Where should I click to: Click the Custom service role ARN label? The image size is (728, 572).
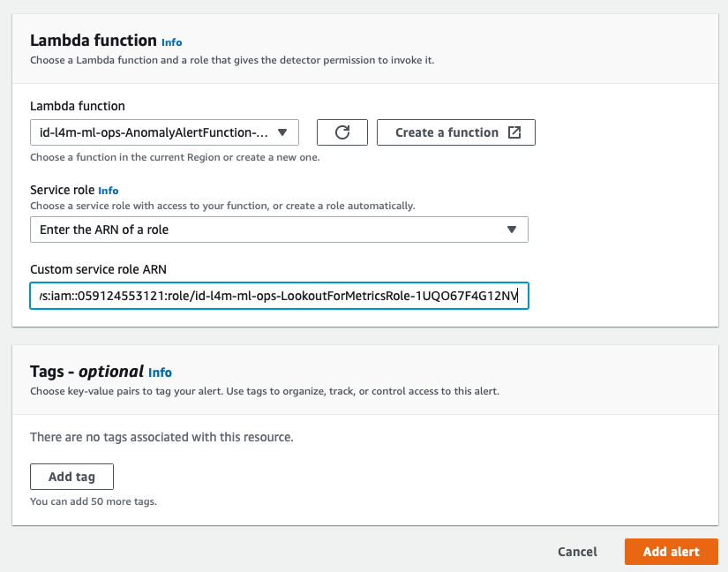[x=99, y=269]
